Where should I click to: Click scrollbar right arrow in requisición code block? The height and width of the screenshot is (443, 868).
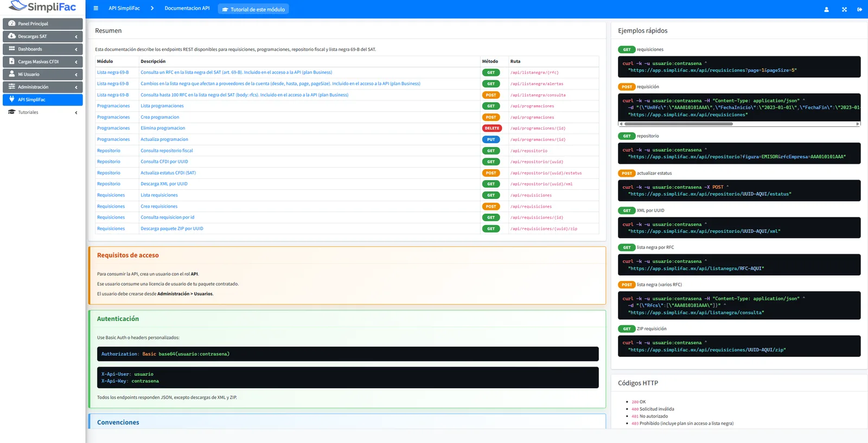click(x=858, y=124)
